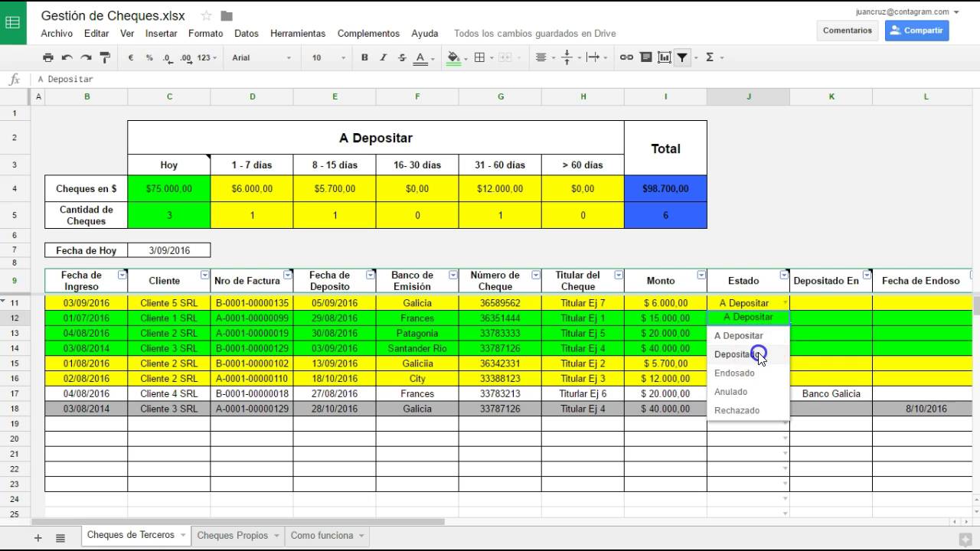Screen dimensions: 980x551
Task: Decrease decimal places
Action: 168,57
